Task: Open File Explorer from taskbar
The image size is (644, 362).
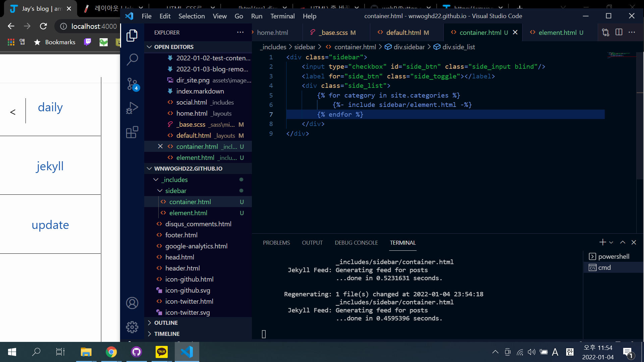Action: point(86,352)
